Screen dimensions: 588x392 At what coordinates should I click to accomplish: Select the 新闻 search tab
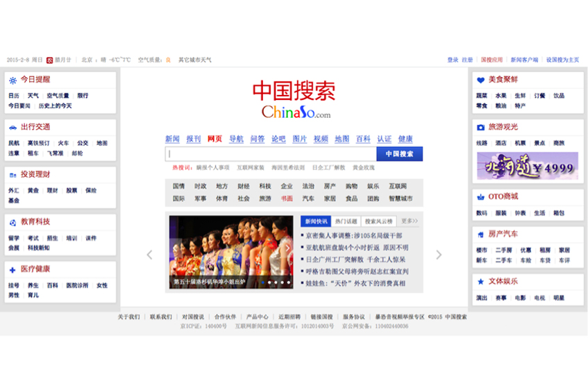[x=172, y=139]
